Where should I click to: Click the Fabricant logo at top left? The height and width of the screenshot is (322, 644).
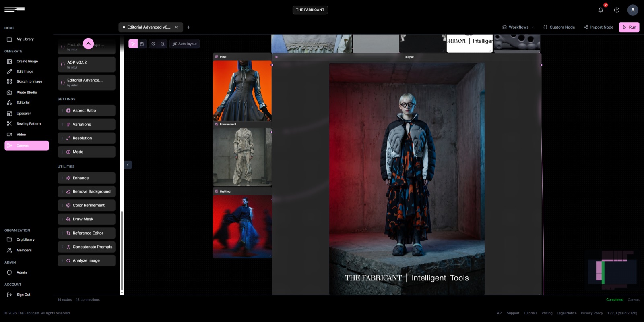(x=14, y=9)
